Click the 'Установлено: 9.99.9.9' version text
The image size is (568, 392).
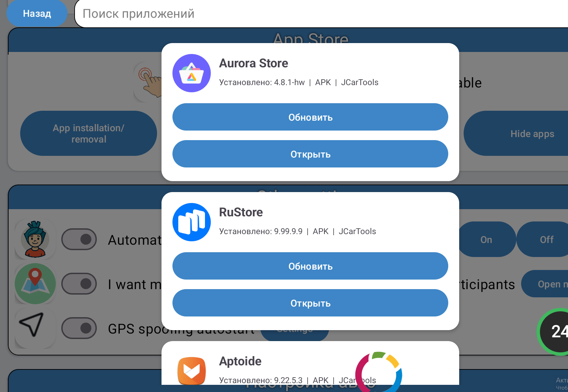[261, 231]
